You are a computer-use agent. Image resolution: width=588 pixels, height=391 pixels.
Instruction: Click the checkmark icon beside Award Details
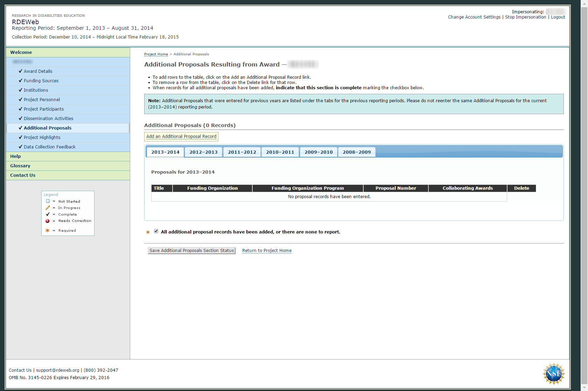(x=20, y=71)
